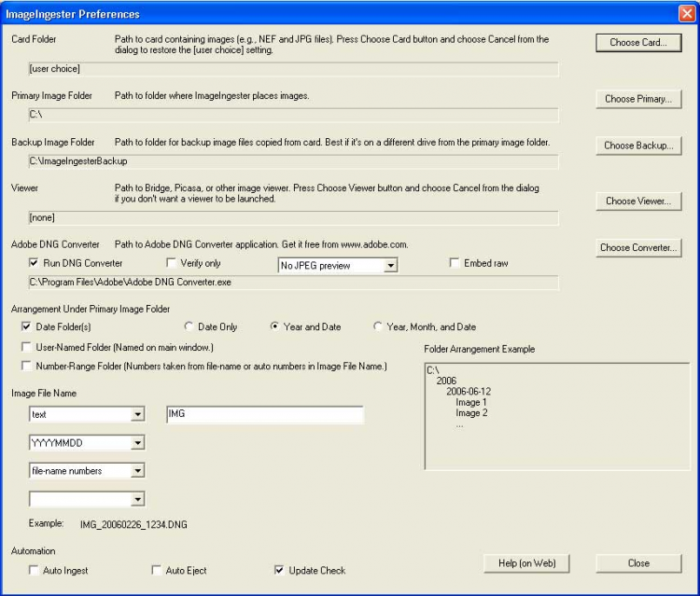Click the Card Folder [user choice] path field
700x596 pixels.
click(293, 69)
